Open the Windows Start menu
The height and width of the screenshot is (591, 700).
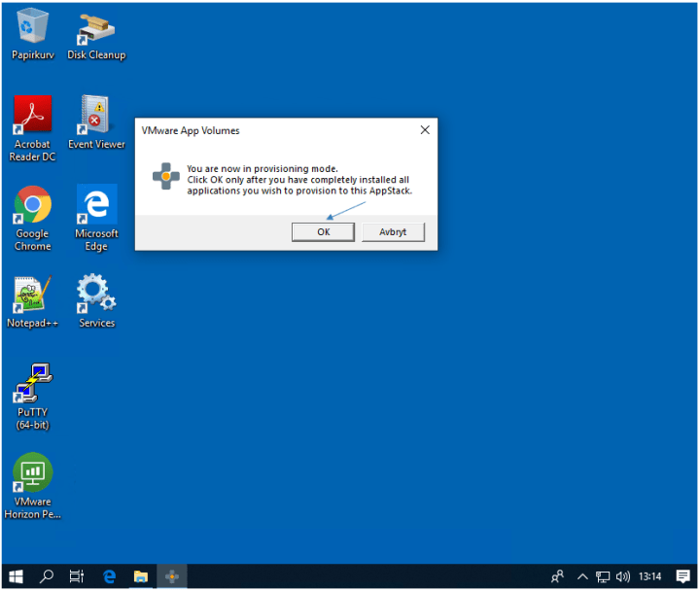[17, 576]
